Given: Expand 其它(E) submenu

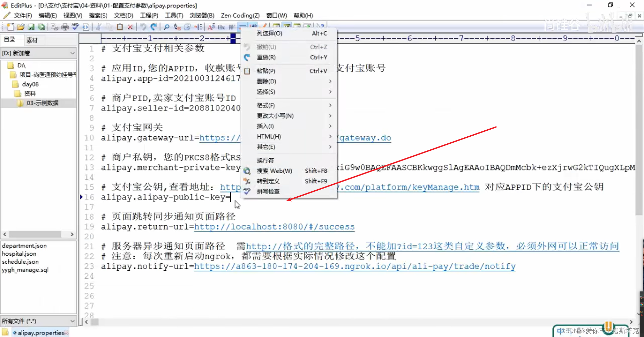Looking at the screenshot, I should click(x=289, y=147).
